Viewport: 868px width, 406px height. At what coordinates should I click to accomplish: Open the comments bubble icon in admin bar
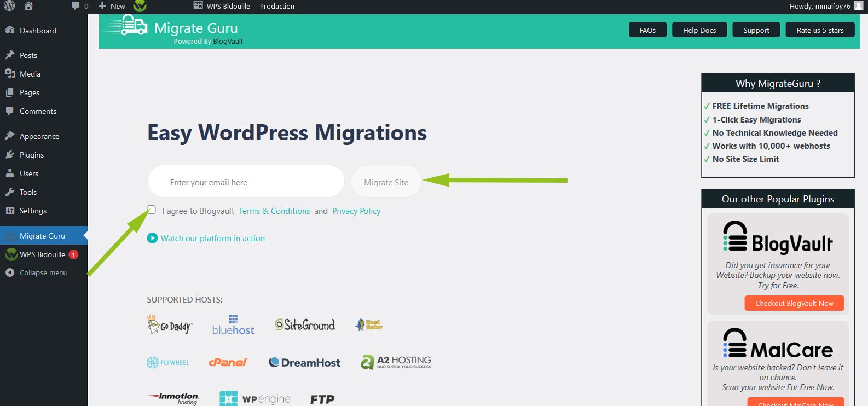(x=76, y=6)
